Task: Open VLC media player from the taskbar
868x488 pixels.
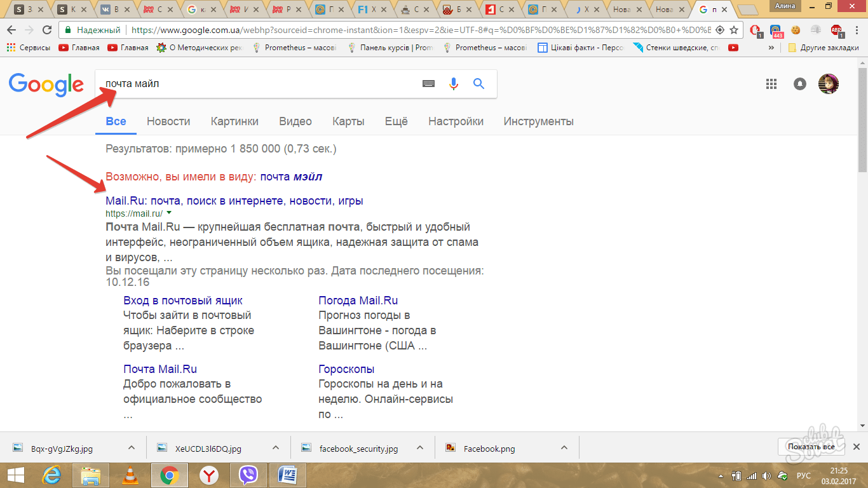Action: [x=130, y=475]
